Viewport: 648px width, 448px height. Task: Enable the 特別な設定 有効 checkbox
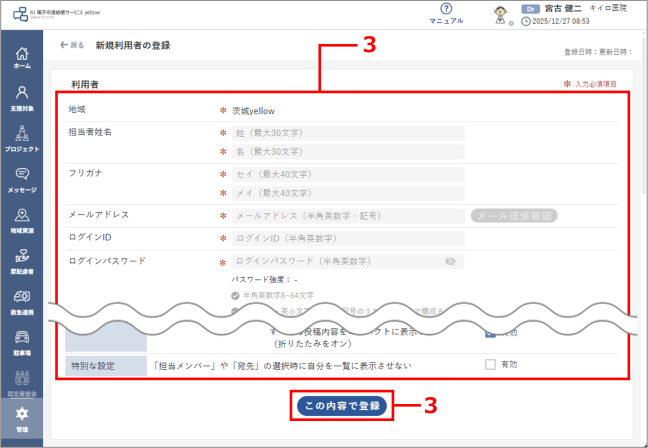click(x=490, y=365)
